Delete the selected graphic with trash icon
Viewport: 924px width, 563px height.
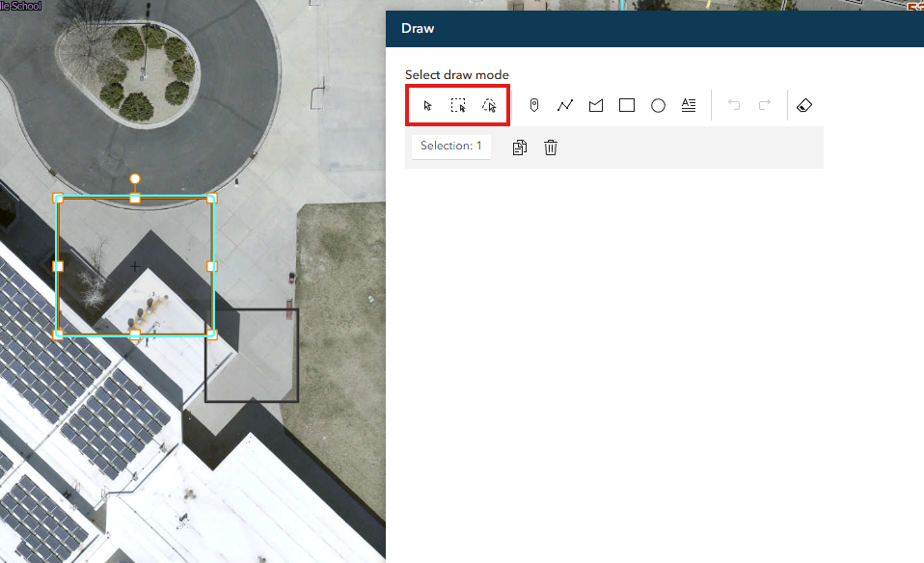[551, 147]
